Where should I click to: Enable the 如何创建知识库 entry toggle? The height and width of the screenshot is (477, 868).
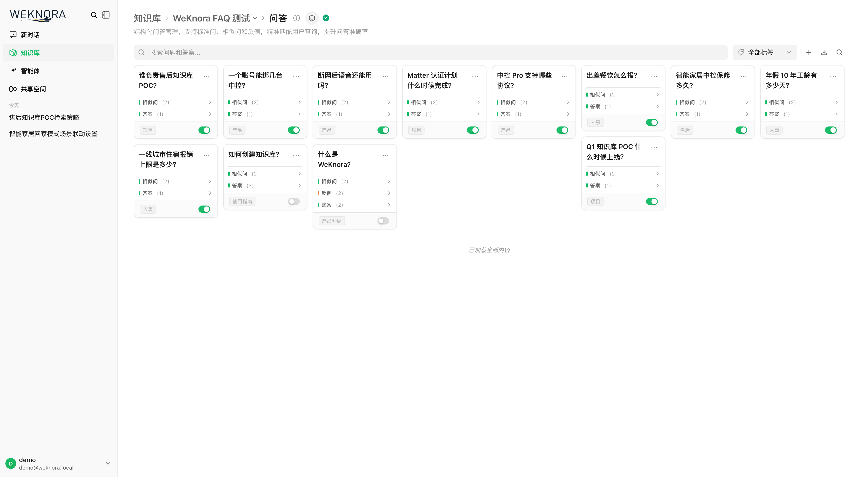coord(294,202)
